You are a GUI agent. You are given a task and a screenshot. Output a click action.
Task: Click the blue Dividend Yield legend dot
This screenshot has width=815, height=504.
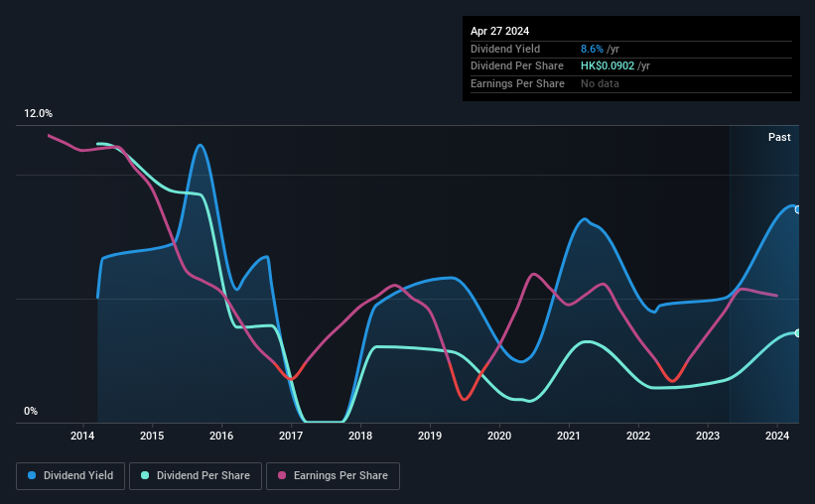[32, 475]
